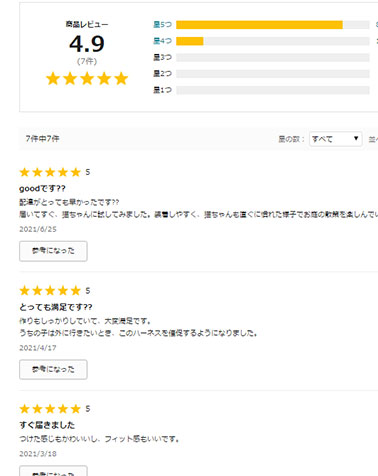Screen dimensions: 378x476
Task: Click the star rating of the とっても満足です review
Action: pos(50,290)
